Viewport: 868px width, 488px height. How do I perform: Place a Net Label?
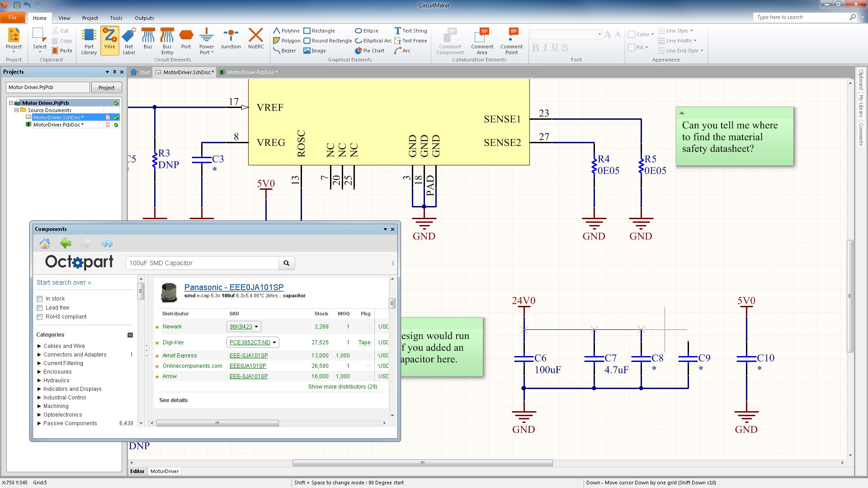129,41
